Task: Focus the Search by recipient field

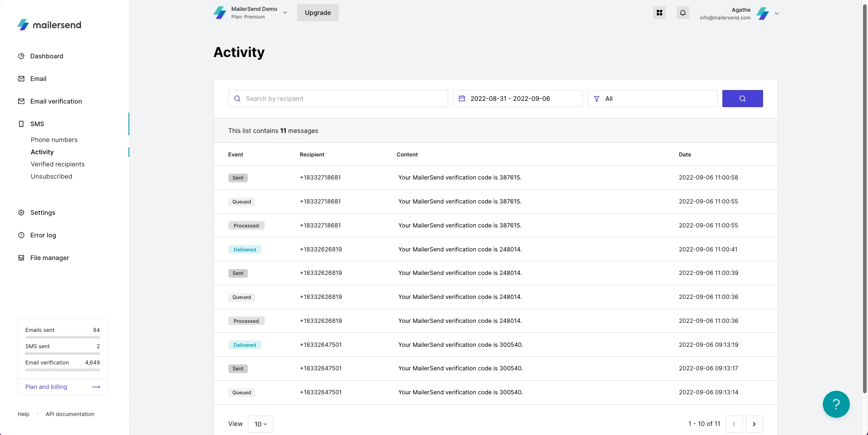Action: point(338,99)
